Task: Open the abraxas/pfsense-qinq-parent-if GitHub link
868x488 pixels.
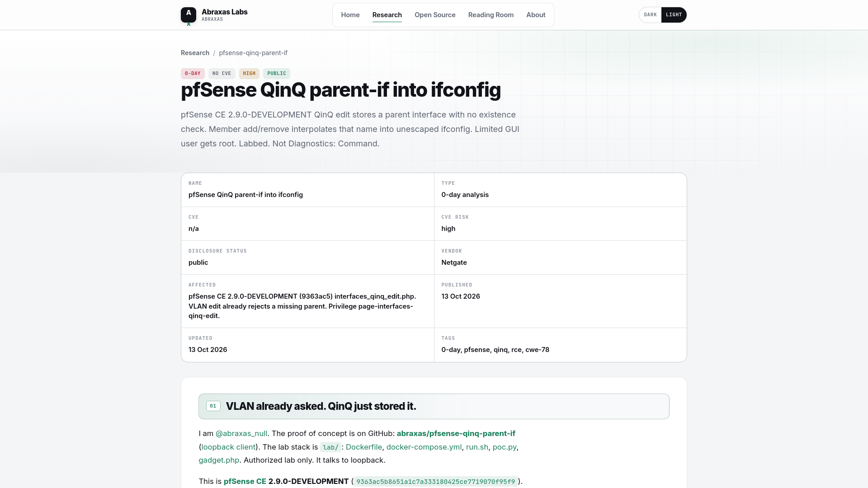Action: (456, 434)
